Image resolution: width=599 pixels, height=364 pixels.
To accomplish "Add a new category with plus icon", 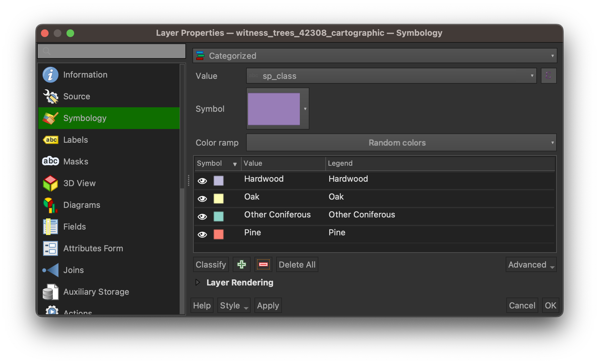I will (x=242, y=264).
